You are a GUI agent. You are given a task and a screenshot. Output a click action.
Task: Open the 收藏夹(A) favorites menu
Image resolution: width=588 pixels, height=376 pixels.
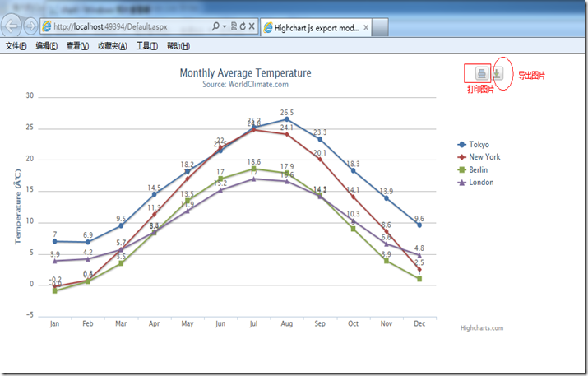coord(112,46)
